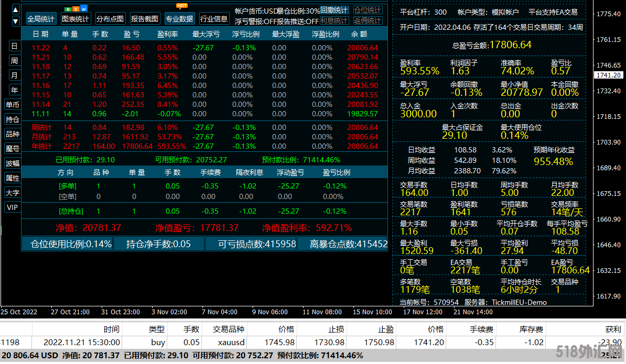The height and width of the screenshot is (364, 626).
Task: Switch to 仓位统计 position statistics
Action: tap(368, 10)
